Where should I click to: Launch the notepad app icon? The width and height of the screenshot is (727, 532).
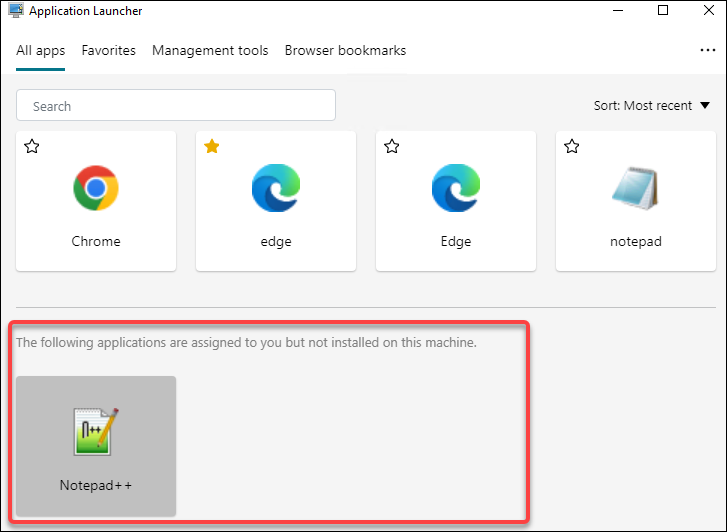click(636, 188)
